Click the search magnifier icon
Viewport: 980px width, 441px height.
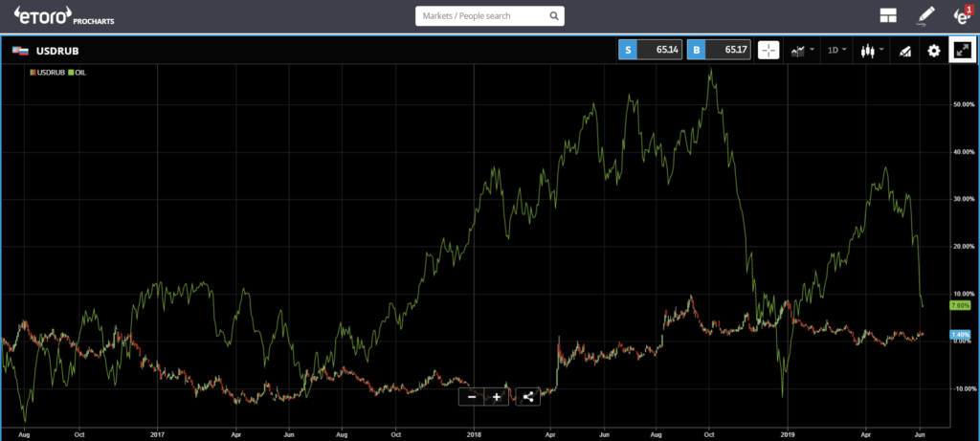click(x=554, y=16)
